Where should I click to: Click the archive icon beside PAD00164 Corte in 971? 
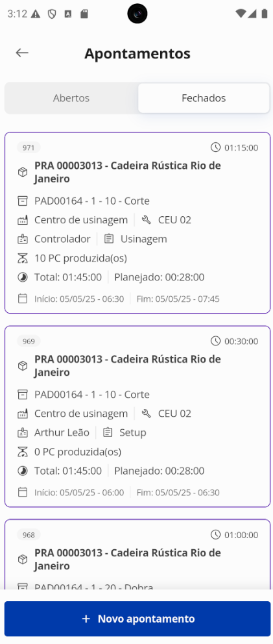(23, 201)
